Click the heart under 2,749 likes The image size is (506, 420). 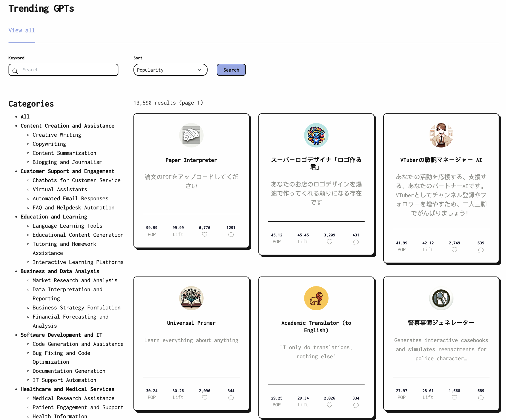click(454, 250)
